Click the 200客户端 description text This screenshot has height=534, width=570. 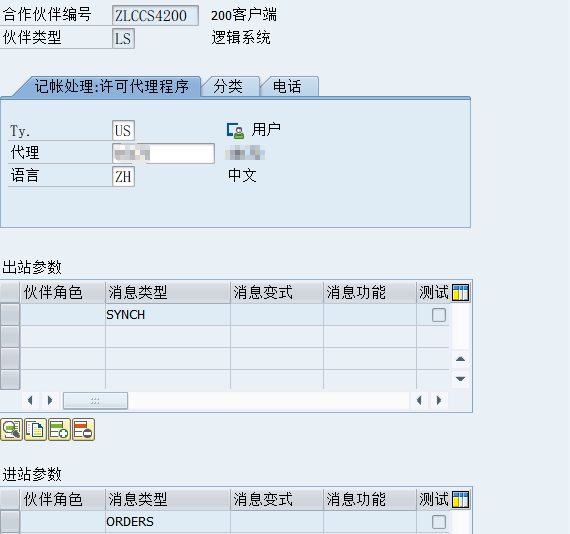pos(244,15)
